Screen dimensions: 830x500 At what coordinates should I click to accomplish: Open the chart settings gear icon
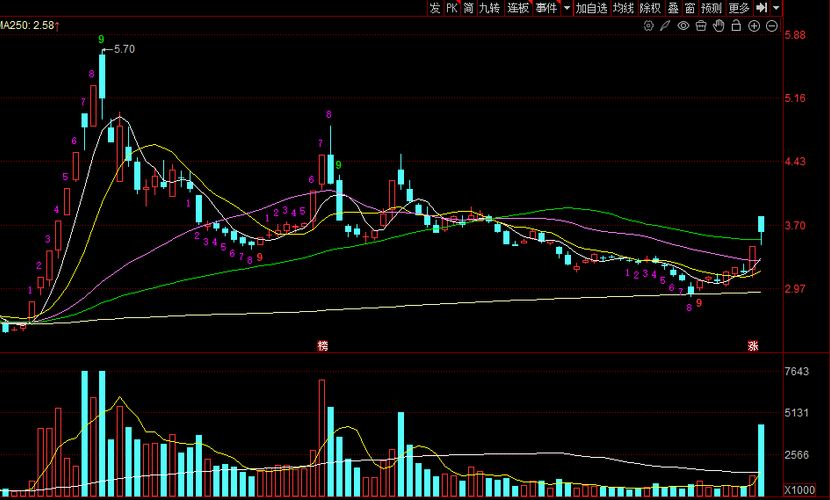(648, 25)
